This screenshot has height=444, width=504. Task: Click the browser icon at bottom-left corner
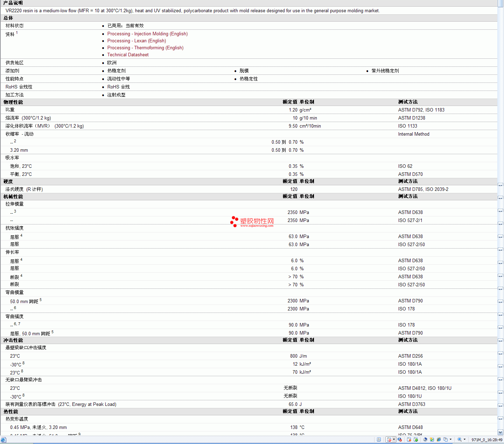[3, 440]
